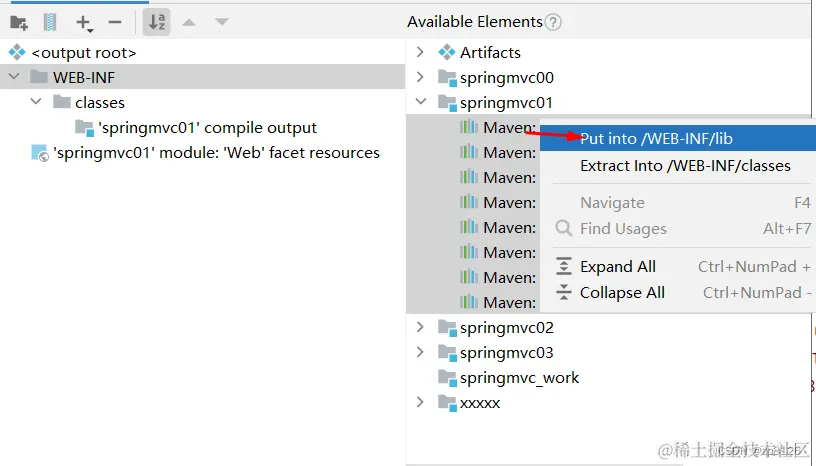The image size is (816, 466).
Task: Select Collapse All in the context menu
Action: 622,293
